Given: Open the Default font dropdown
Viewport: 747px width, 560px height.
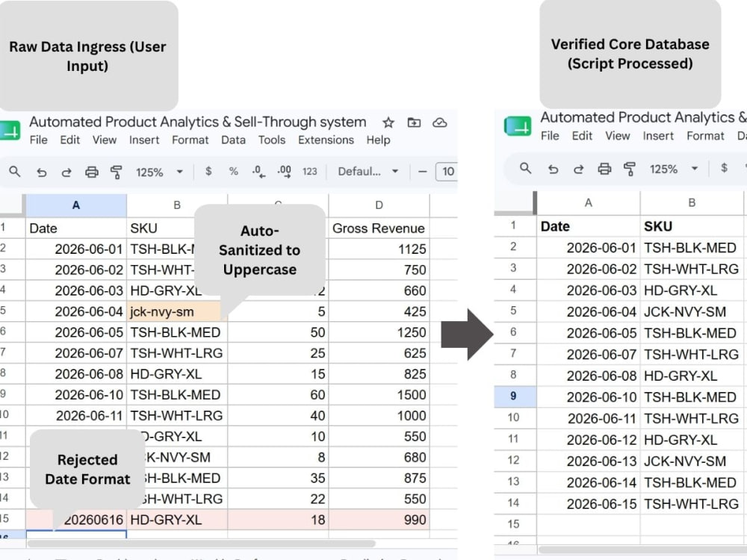Looking at the screenshot, I should [x=368, y=172].
